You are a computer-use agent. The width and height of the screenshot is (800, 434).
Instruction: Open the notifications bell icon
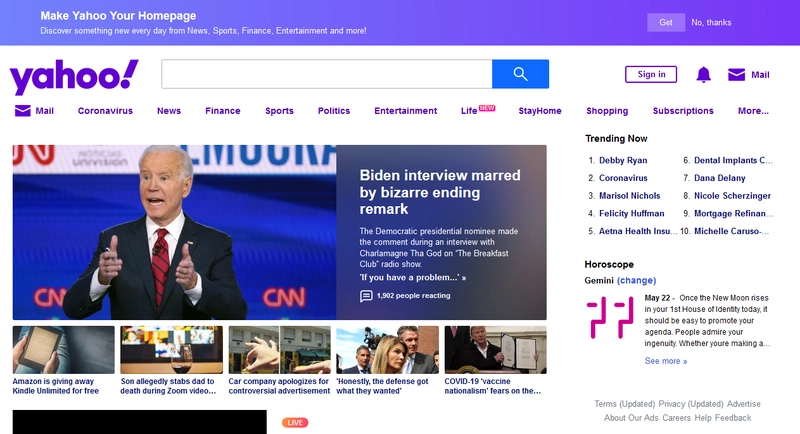tap(703, 75)
